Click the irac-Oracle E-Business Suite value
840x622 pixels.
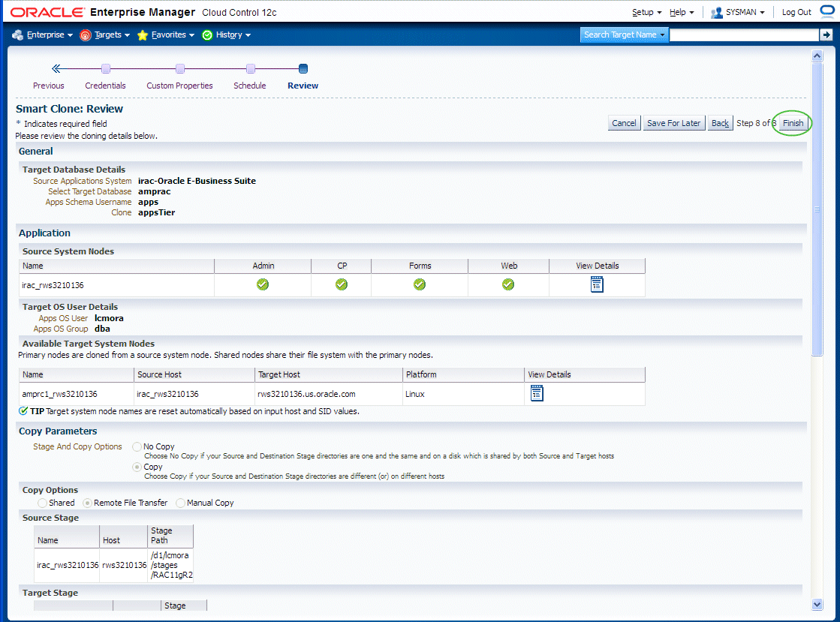(197, 181)
